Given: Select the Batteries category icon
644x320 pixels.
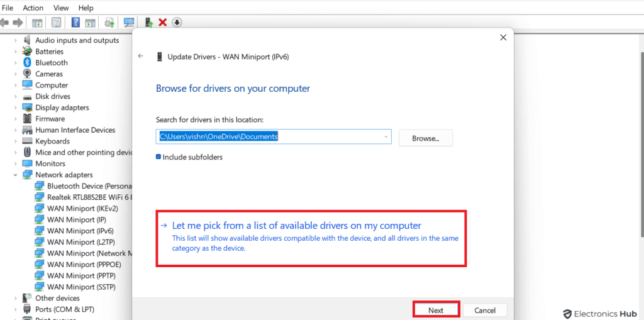Looking at the screenshot, I should (27, 52).
